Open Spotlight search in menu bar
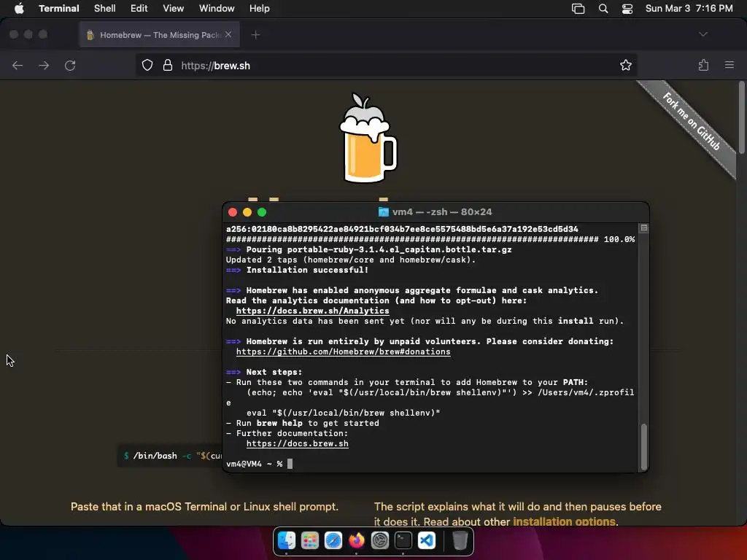 (x=603, y=9)
